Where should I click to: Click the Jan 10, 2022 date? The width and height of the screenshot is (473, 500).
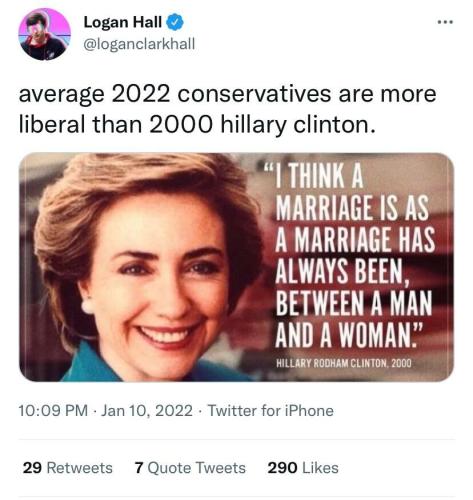coord(147,411)
